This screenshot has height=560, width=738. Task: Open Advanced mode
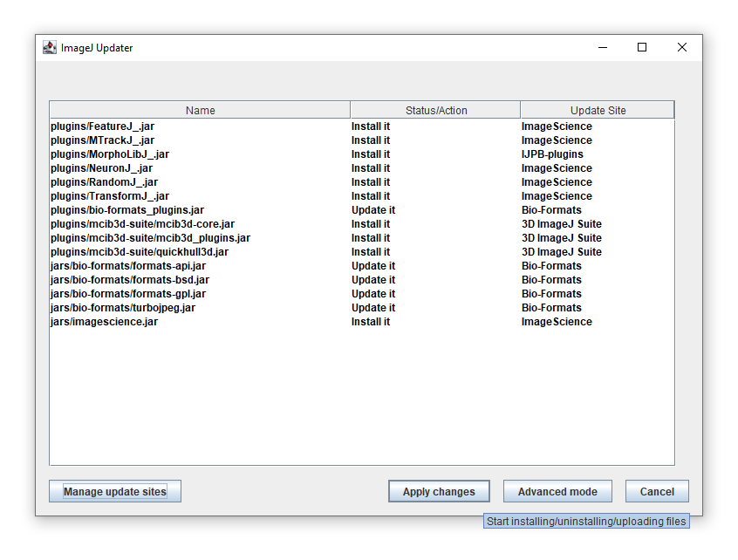click(557, 491)
